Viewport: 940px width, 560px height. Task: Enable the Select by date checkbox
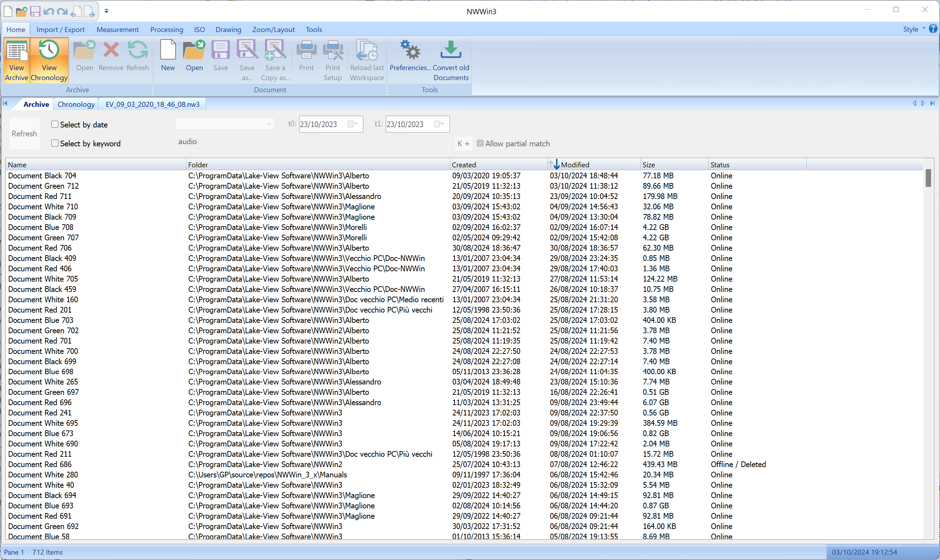click(x=55, y=124)
